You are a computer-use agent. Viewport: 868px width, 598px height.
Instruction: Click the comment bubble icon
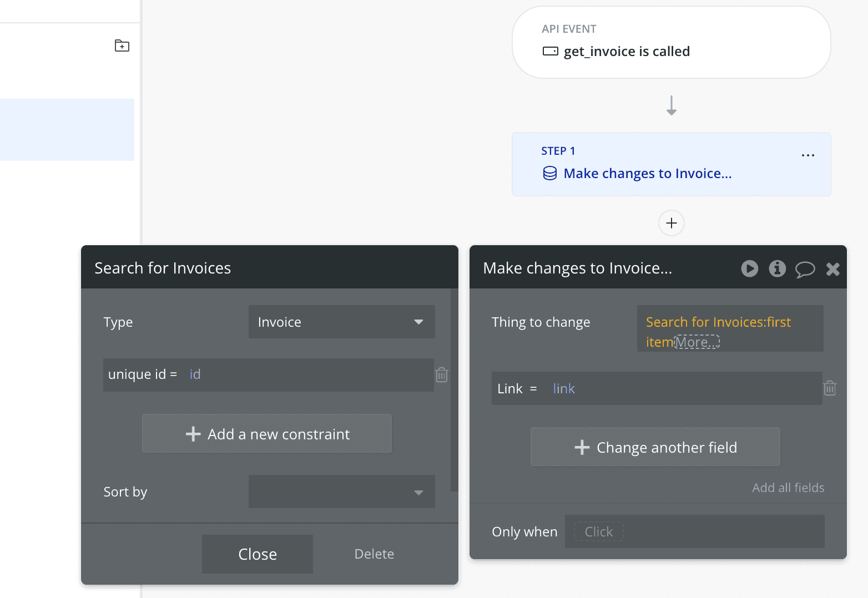pos(805,269)
